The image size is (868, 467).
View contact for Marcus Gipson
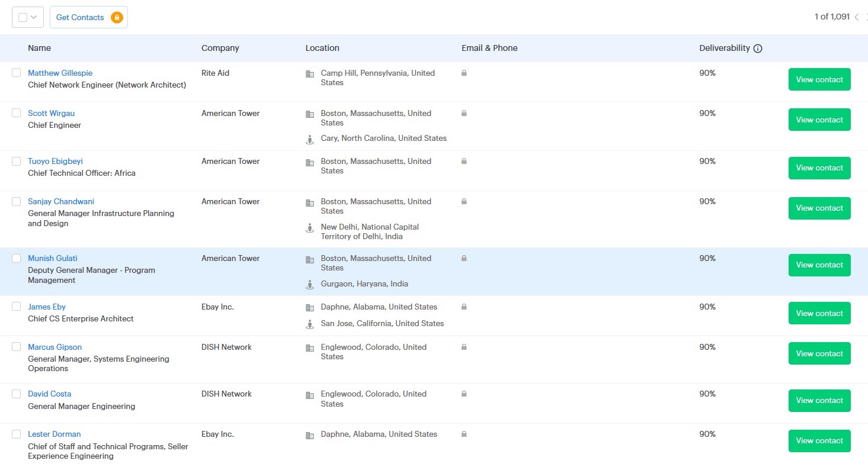click(x=819, y=353)
